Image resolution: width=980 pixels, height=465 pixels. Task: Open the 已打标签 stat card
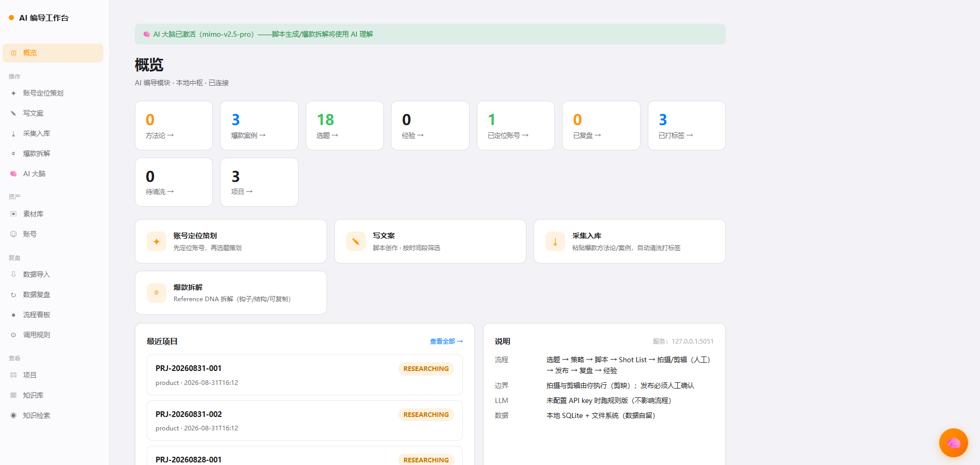[x=687, y=126]
